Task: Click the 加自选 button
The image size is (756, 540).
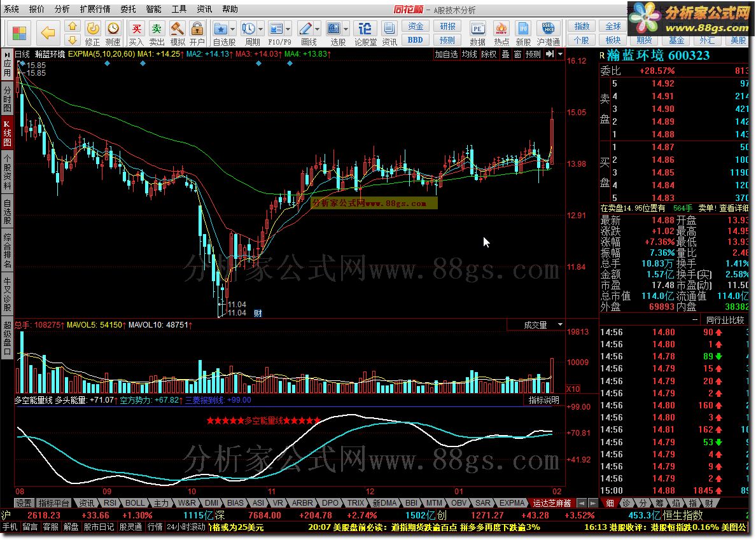Action: click(x=447, y=55)
